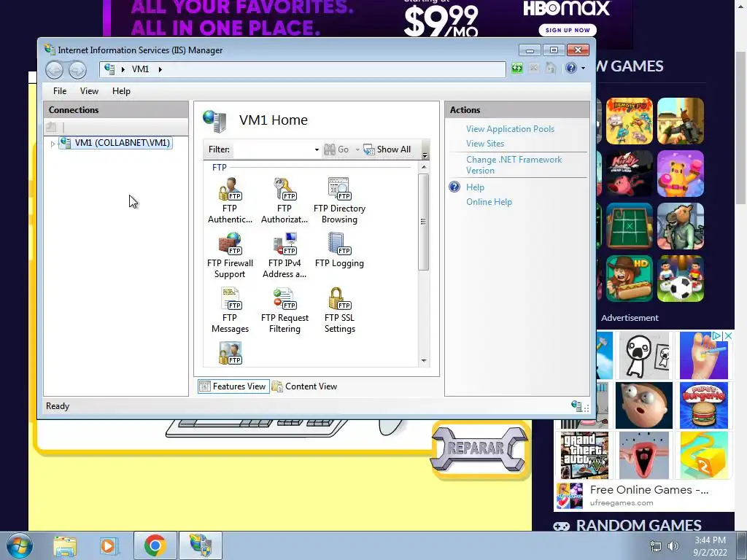Click the tic-tac-toe game thumbnail

(x=629, y=226)
